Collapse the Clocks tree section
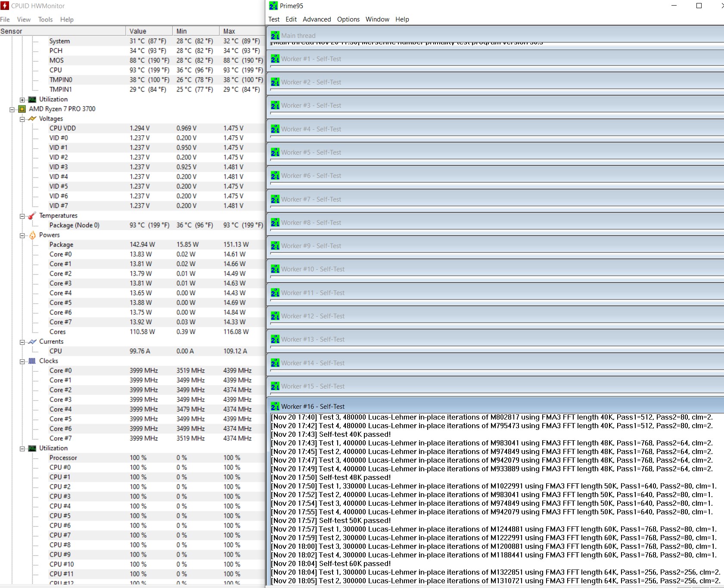724x588 pixels. [x=22, y=361]
